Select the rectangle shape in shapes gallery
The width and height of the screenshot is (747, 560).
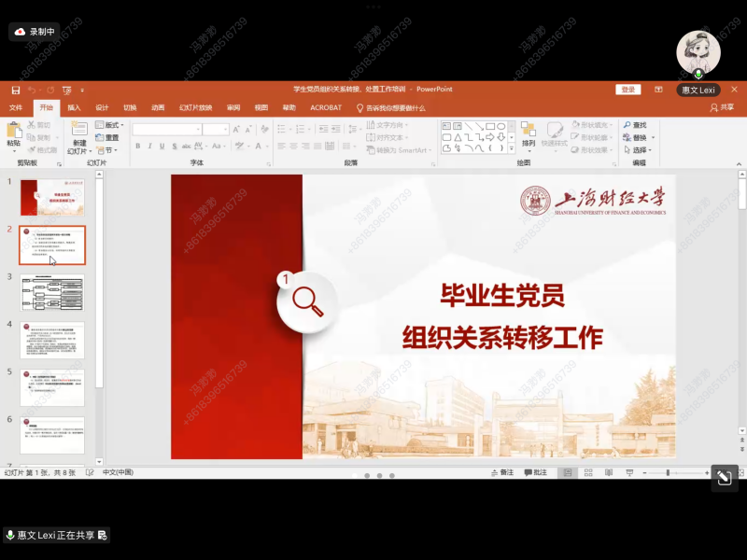coord(490,126)
